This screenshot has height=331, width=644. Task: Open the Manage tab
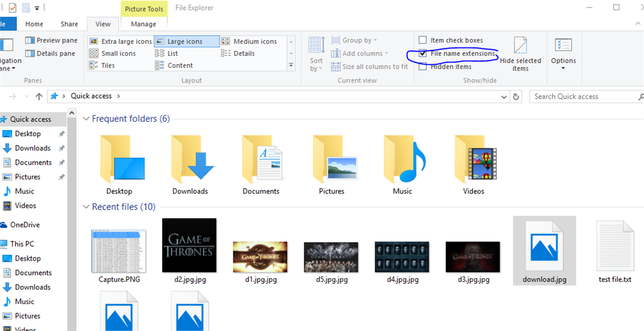click(x=143, y=24)
